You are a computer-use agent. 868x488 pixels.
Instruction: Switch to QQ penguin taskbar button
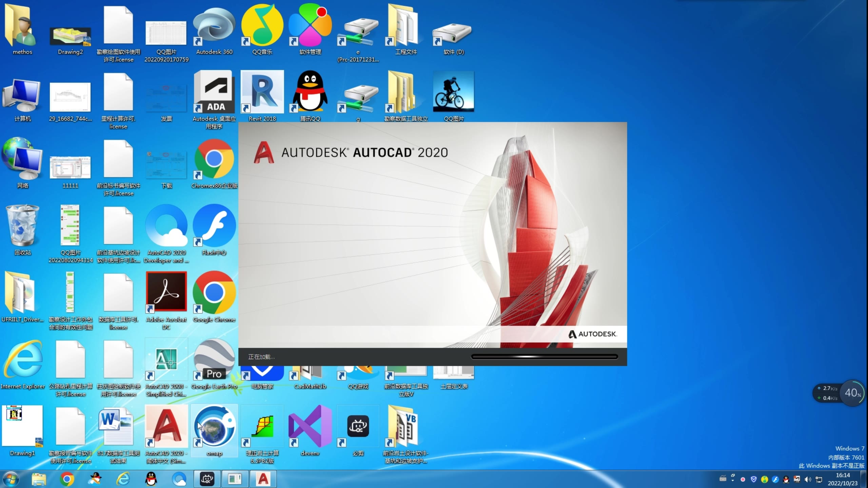pyautogui.click(x=151, y=479)
